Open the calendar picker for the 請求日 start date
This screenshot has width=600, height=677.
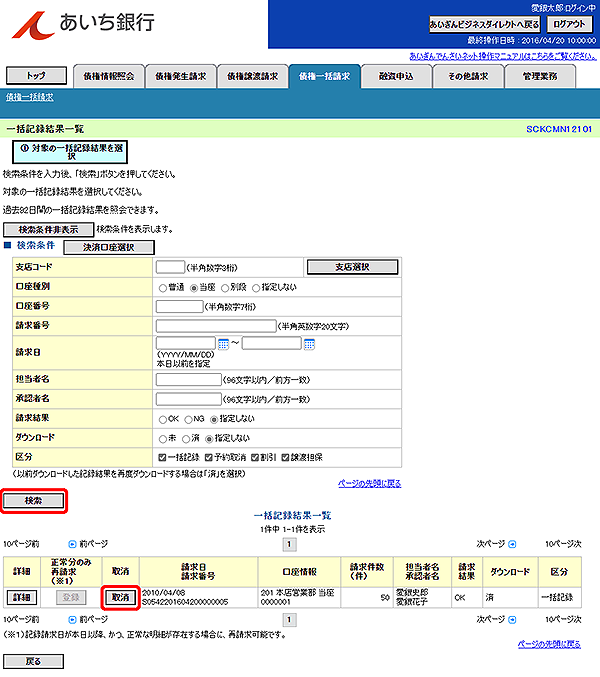click(223, 344)
